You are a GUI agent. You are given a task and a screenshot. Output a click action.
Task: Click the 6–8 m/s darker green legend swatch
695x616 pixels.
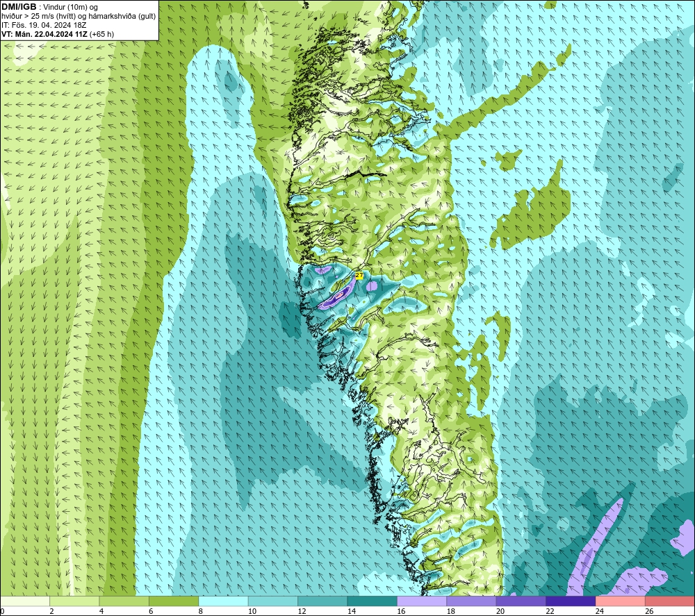pyautogui.click(x=174, y=601)
